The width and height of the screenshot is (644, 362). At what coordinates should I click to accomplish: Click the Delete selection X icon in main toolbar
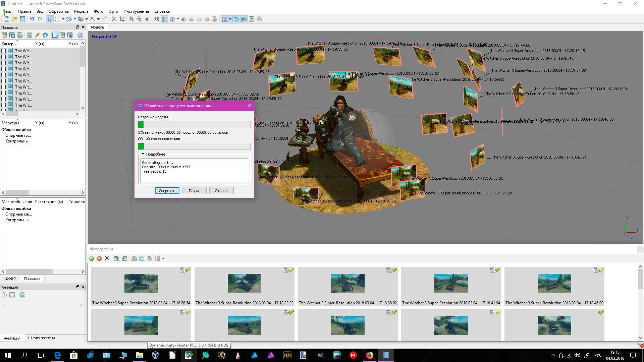[x=114, y=19]
